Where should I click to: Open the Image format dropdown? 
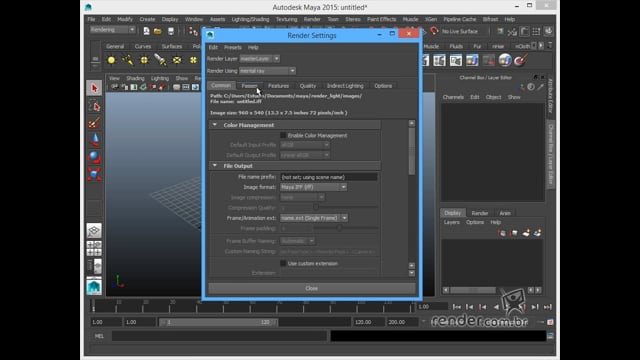313,187
